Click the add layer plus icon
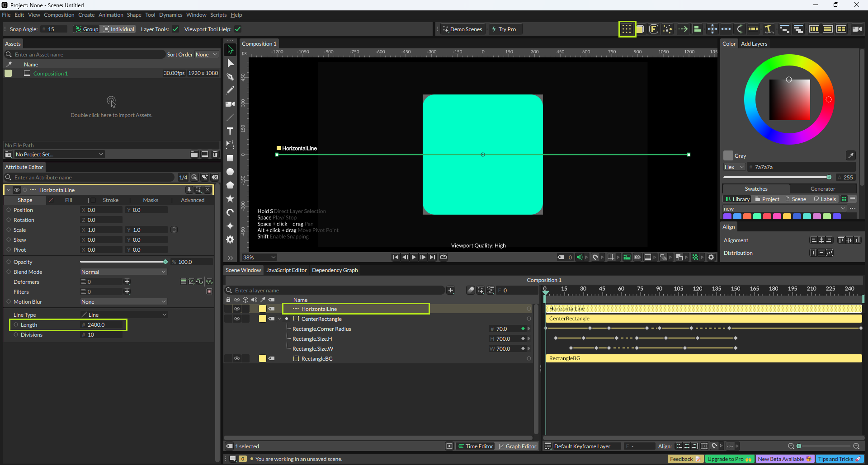The width and height of the screenshot is (868, 465). pyautogui.click(x=451, y=290)
